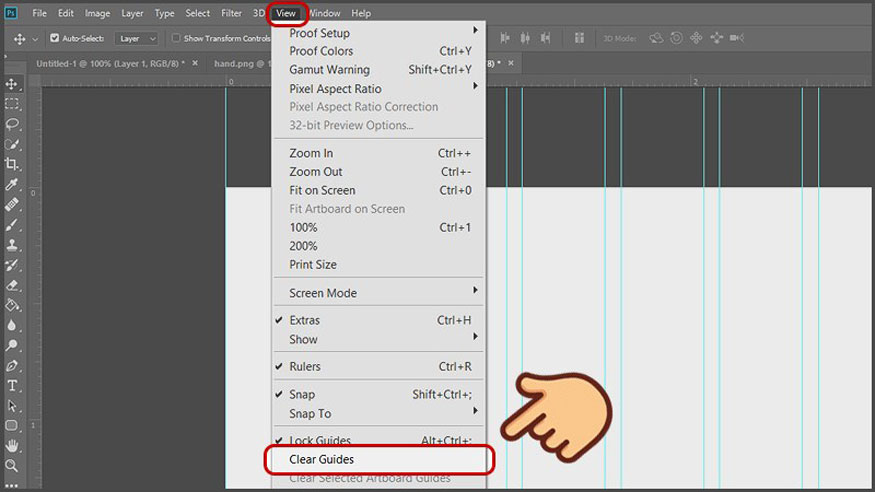
Task: Activate the Crop tool
Action: point(12,164)
